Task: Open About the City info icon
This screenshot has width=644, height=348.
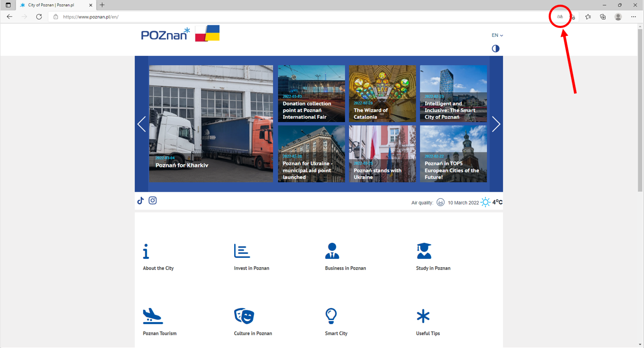Action: pyautogui.click(x=146, y=251)
